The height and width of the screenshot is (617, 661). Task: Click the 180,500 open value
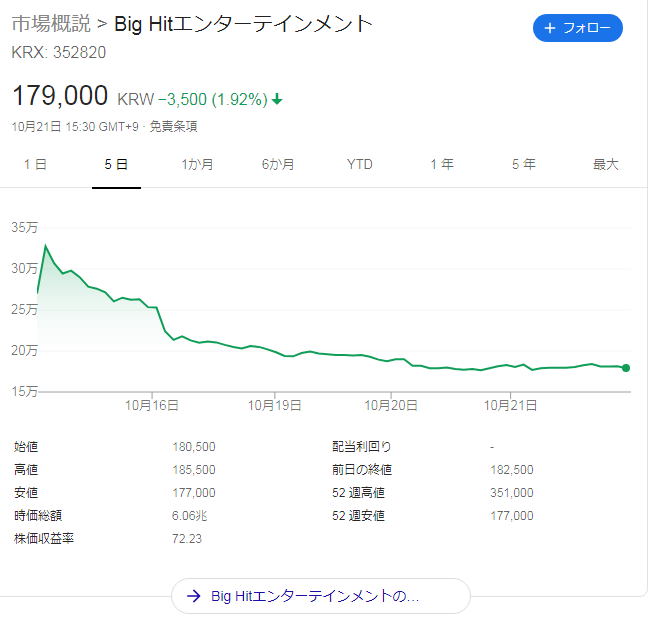pos(194,446)
